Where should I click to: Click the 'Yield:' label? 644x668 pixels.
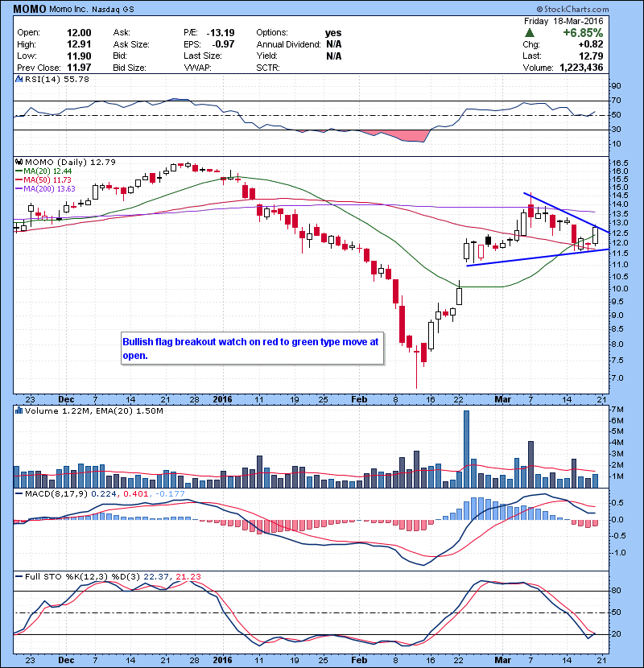(x=266, y=56)
